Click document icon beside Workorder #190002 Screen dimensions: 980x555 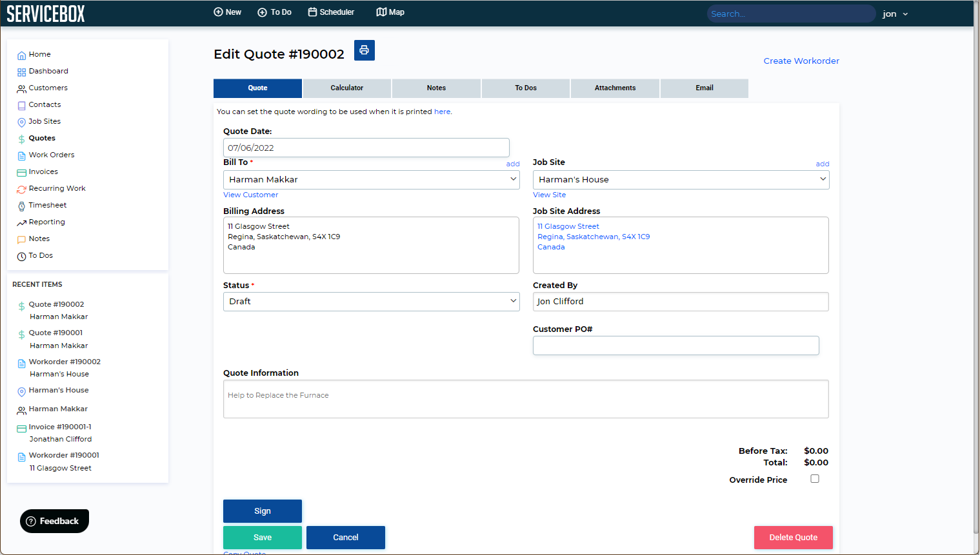pyautogui.click(x=21, y=364)
